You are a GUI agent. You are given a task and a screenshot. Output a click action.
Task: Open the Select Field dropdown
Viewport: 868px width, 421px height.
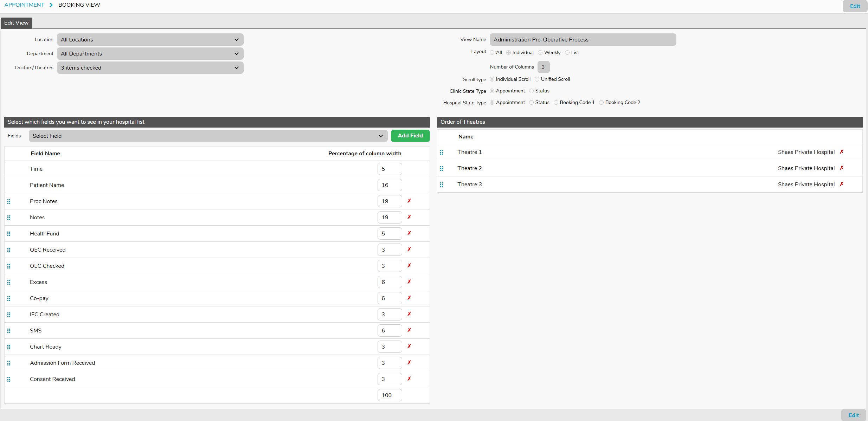[208, 136]
